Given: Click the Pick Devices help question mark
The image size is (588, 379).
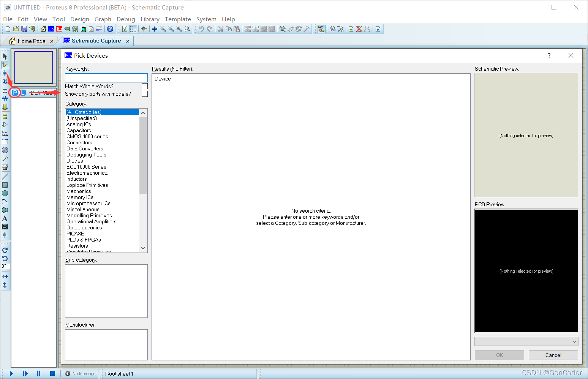Looking at the screenshot, I should [549, 55].
